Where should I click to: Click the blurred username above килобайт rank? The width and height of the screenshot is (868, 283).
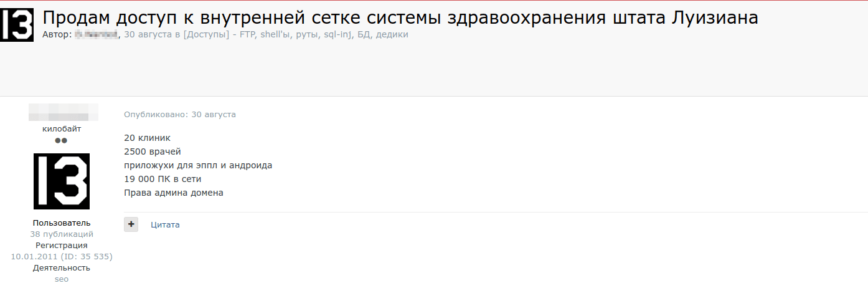point(63,113)
